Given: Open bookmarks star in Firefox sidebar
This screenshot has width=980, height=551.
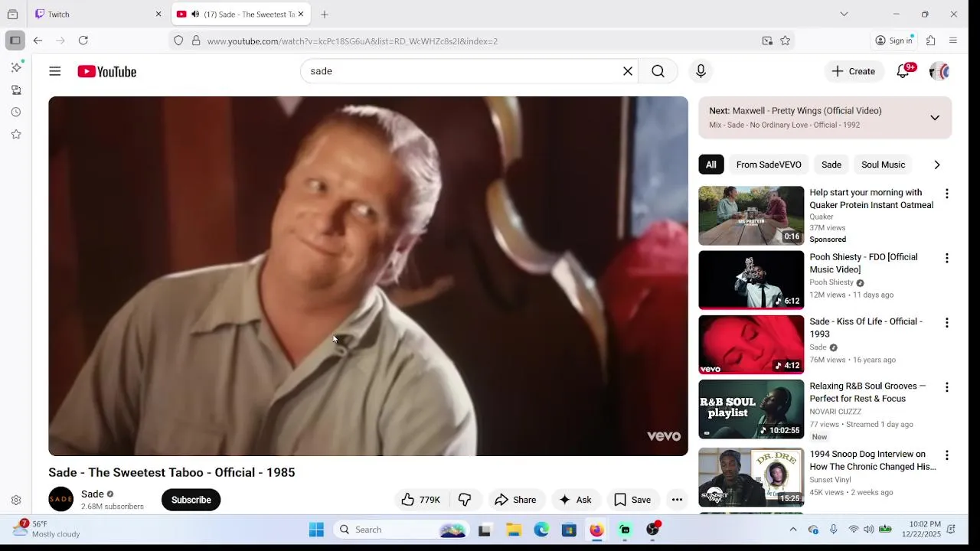Looking at the screenshot, I should coord(16,134).
